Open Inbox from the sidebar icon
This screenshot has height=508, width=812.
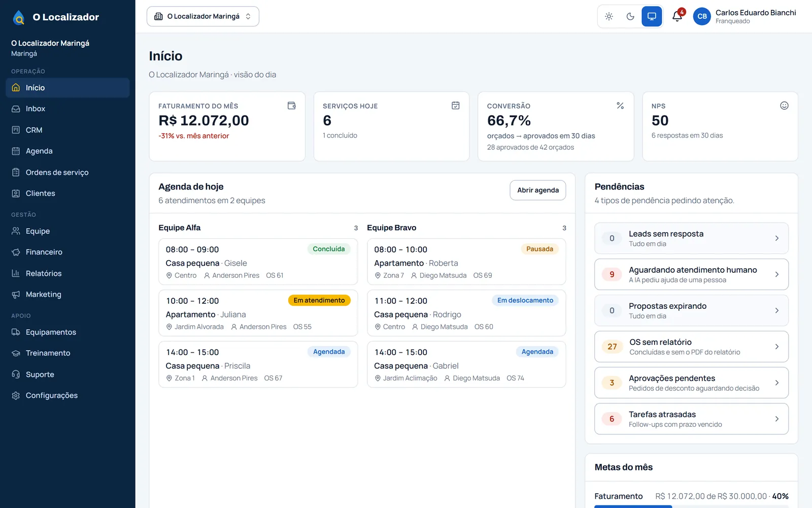16,109
